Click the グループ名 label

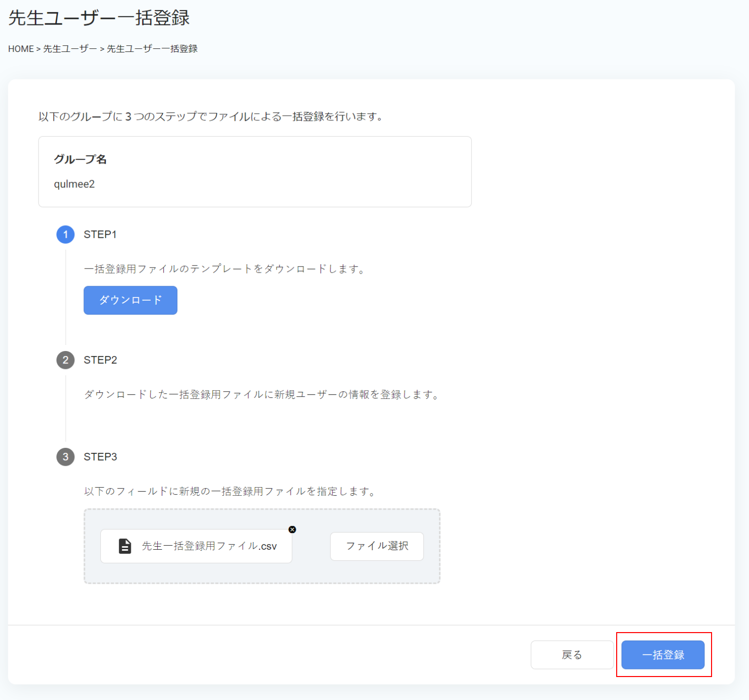[x=80, y=159]
